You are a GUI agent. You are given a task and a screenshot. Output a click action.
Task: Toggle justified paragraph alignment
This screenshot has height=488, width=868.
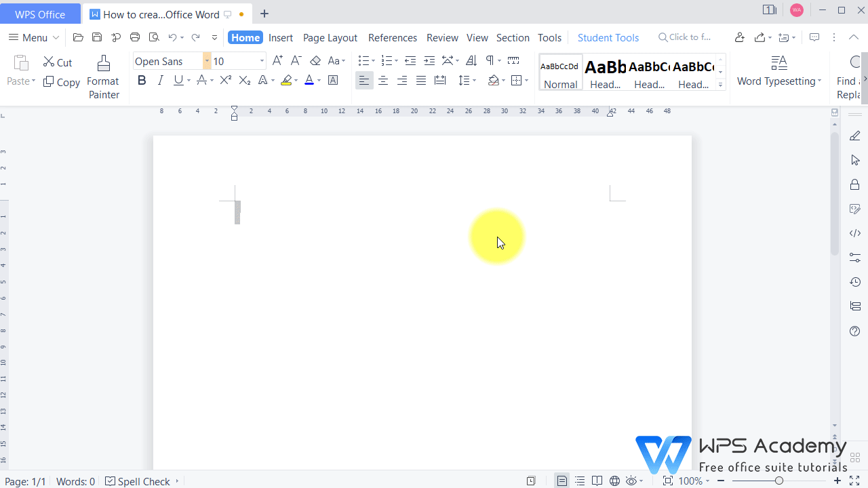pyautogui.click(x=421, y=80)
